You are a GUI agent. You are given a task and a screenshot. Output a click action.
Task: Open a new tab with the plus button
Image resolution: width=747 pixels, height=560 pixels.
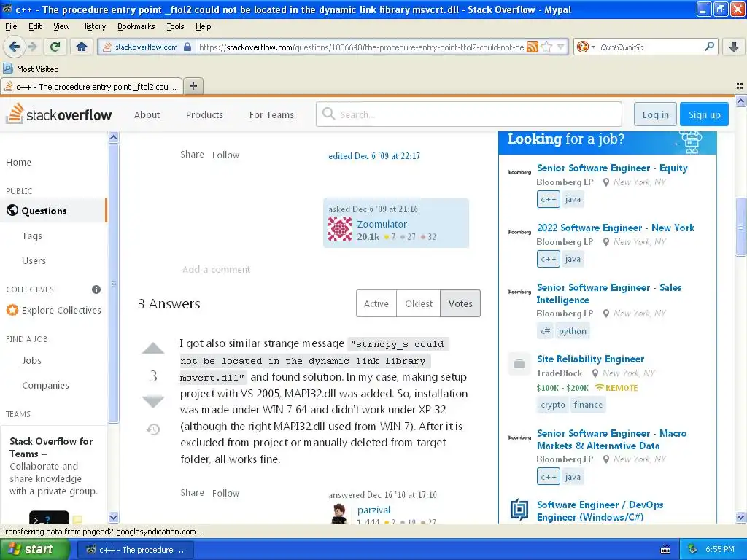193,86
